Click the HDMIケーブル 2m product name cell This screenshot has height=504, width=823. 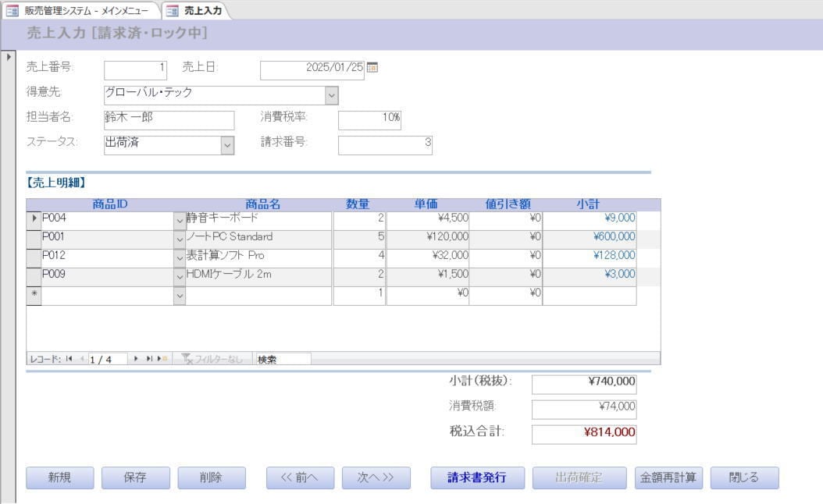pos(258,277)
